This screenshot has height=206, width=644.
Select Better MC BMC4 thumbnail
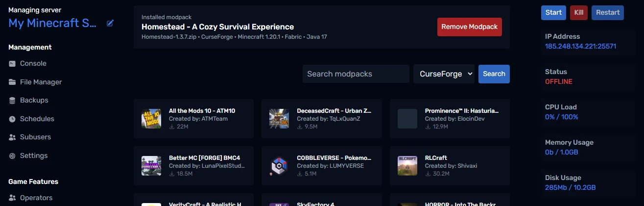[x=151, y=166]
